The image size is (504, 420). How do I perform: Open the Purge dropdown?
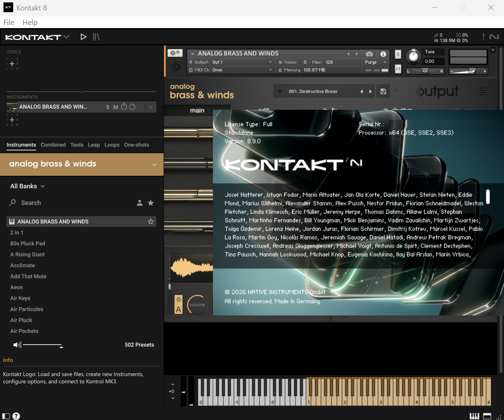(x=375, y=62)
